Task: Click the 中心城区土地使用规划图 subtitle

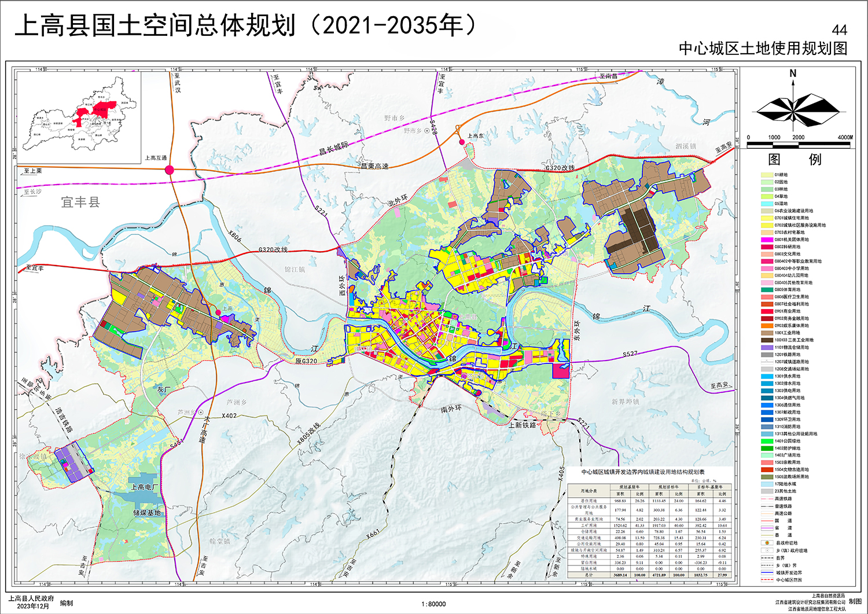Action: (x=763, y=49)
